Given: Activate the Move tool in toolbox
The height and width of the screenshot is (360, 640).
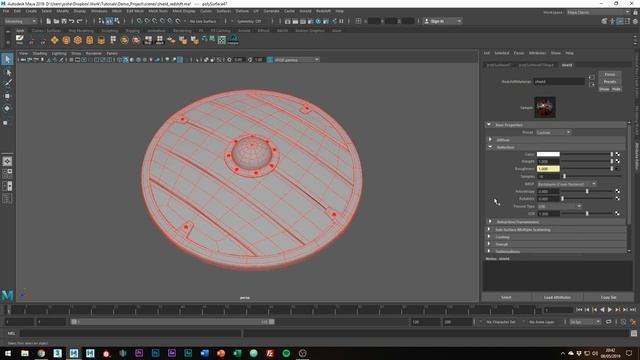Looking at the screenshot, I should click(x=7, y=96).
